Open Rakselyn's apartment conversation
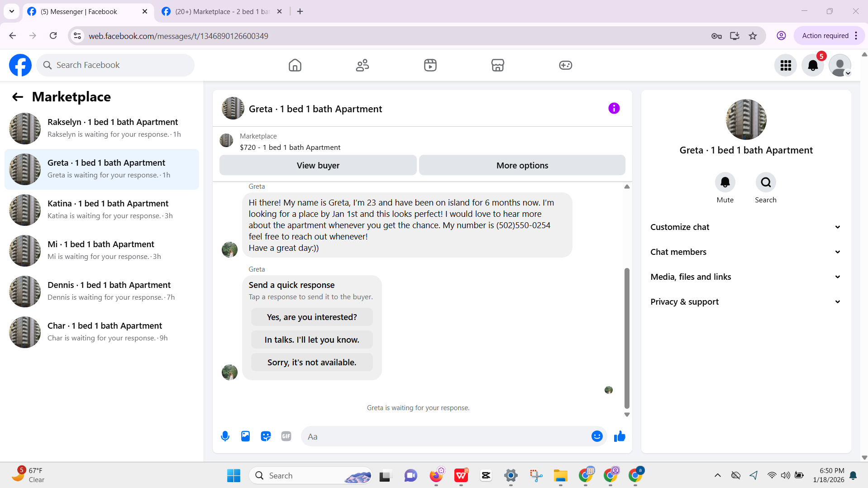868x488 pixels. point(102,129)
